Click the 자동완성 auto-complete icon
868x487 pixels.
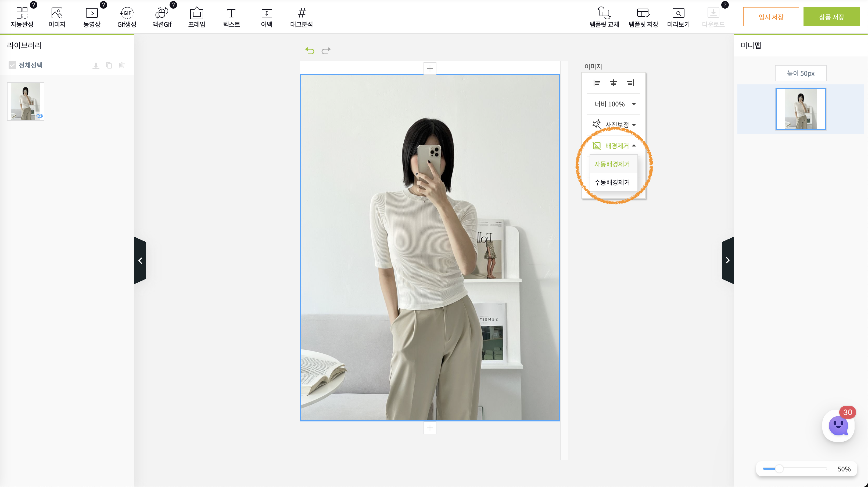point(22,13)
